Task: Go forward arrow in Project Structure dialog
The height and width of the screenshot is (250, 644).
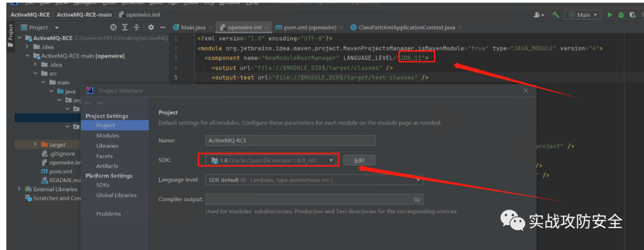Action: (99, 104)
